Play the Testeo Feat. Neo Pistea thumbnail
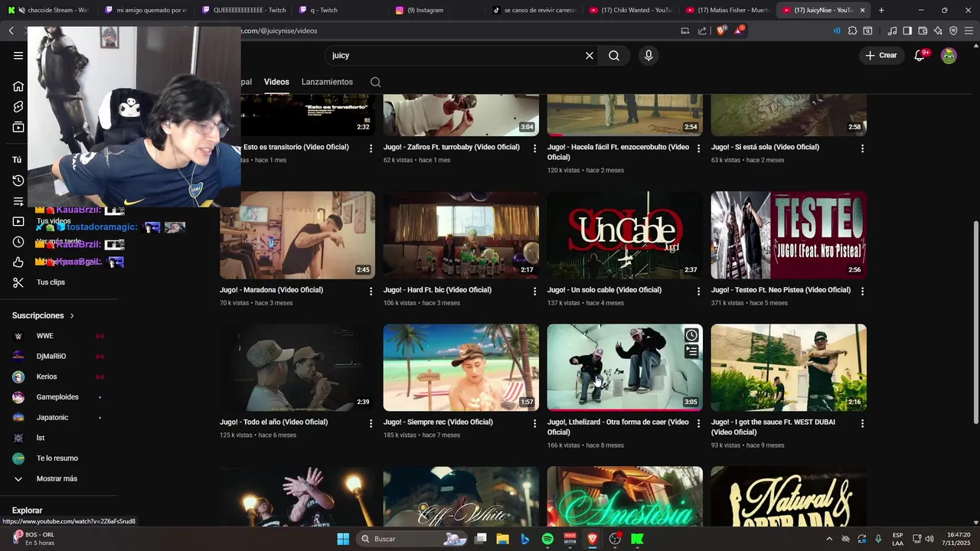The image size is (980, 551). click(x=789, y=235)
